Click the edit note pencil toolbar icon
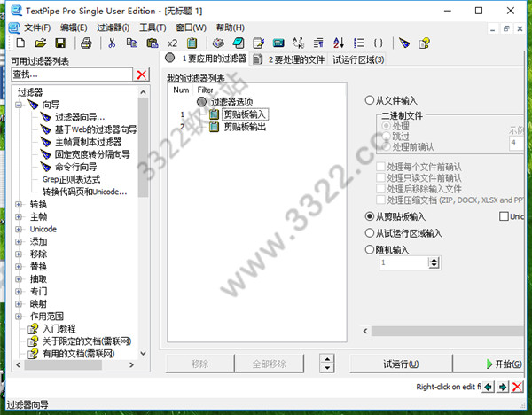Viewport: 532px width, 415px height. (258, 43)
